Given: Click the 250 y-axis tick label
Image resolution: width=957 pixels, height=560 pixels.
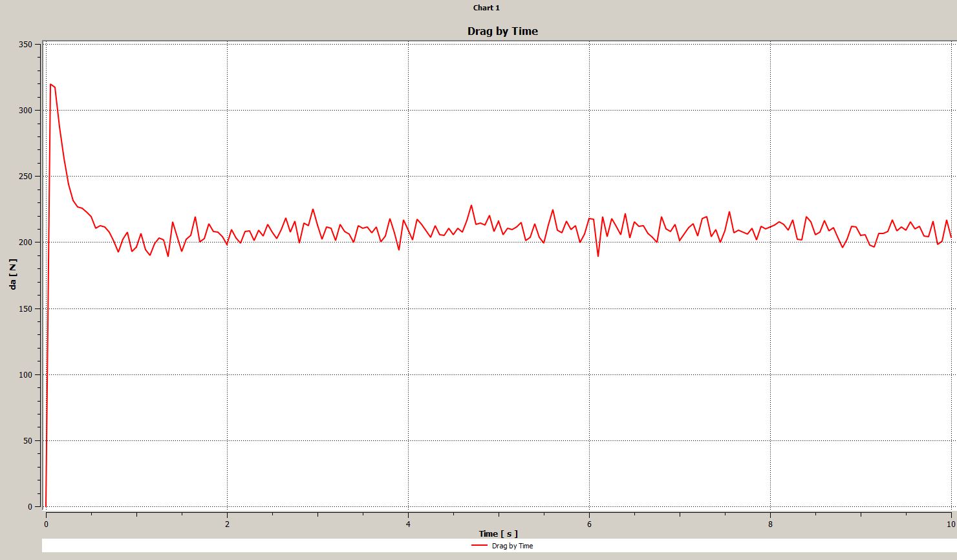Looking at the screenshot, I should [25, 177].
